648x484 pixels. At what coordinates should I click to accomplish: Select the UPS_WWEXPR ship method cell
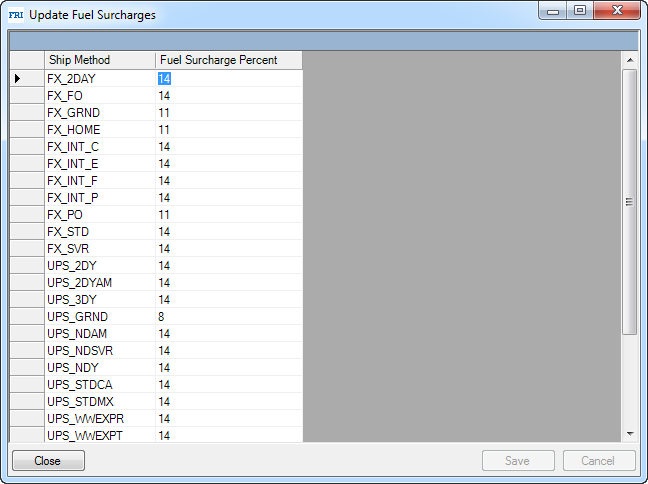click(x=99, y=418)
